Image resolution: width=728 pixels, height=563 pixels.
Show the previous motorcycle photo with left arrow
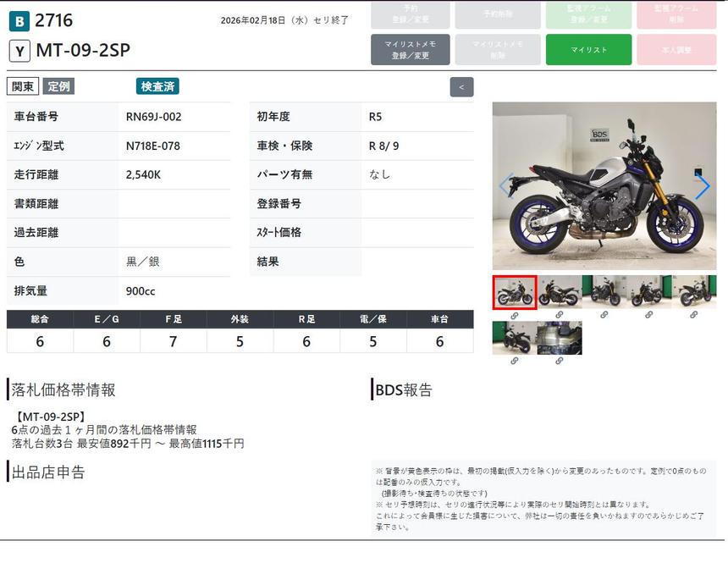pyautogui.click(x=506, y=186)
